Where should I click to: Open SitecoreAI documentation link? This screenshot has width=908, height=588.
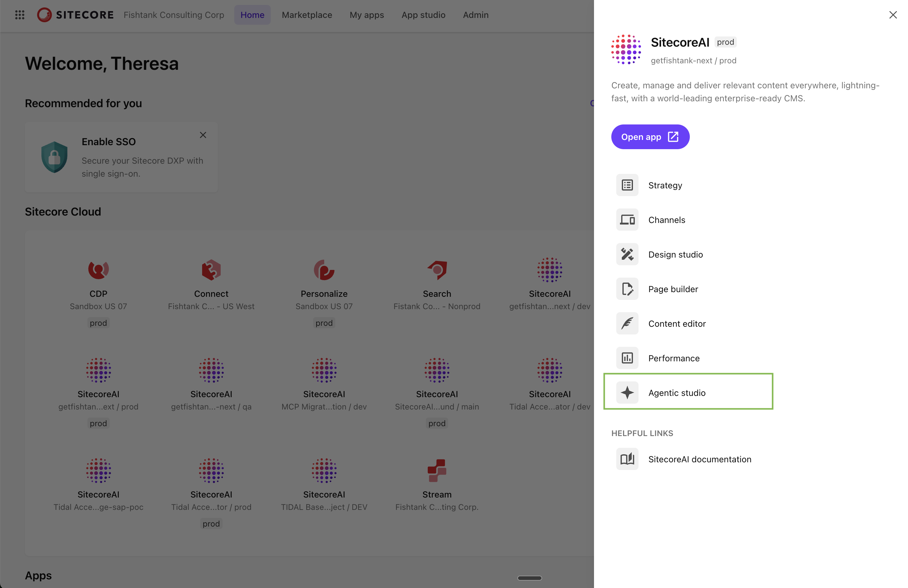coord(700,459)
